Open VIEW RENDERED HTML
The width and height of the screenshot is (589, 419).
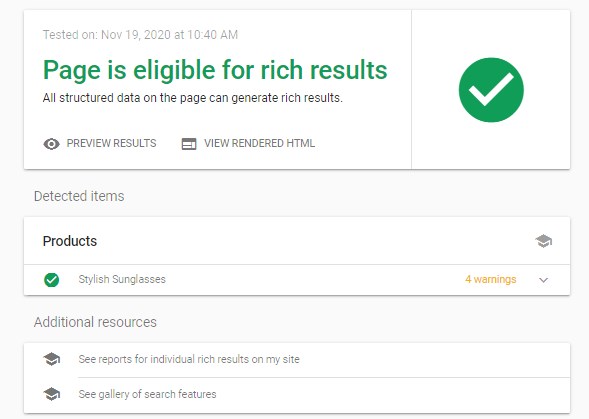[x=259, y=143]
